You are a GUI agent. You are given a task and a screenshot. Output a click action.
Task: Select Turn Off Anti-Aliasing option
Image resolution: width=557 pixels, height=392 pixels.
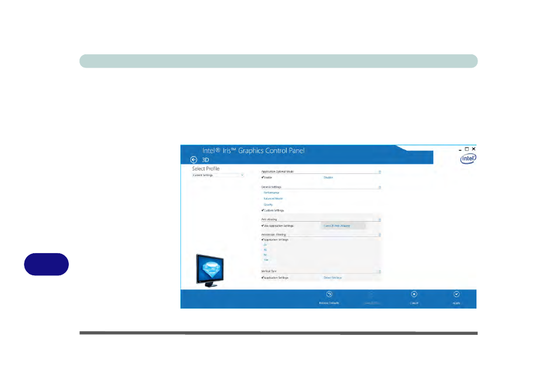337,226
